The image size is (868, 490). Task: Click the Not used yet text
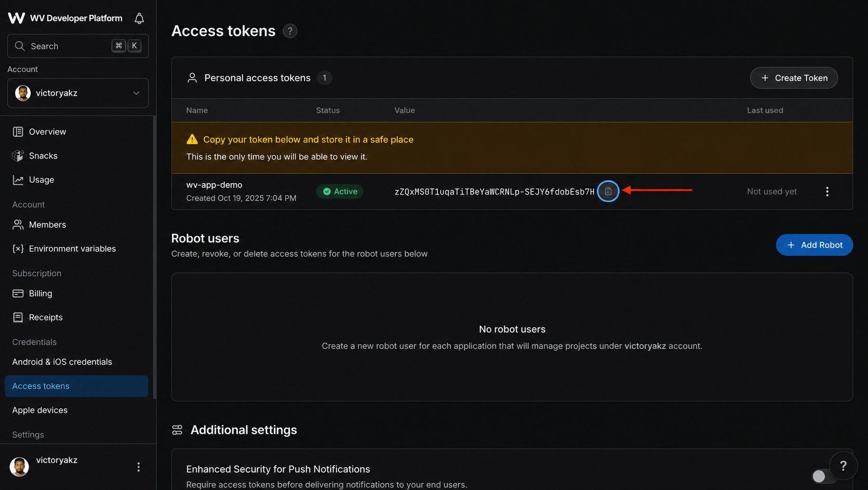pos(772,191)
